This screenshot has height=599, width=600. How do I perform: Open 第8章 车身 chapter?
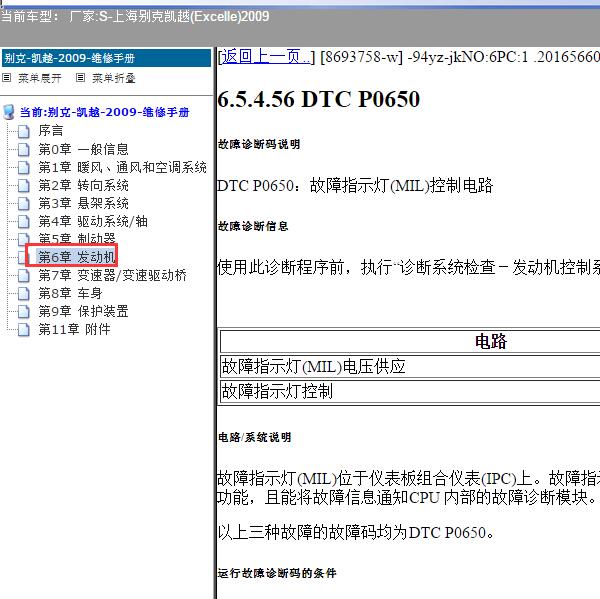click(x=70, y=293)
